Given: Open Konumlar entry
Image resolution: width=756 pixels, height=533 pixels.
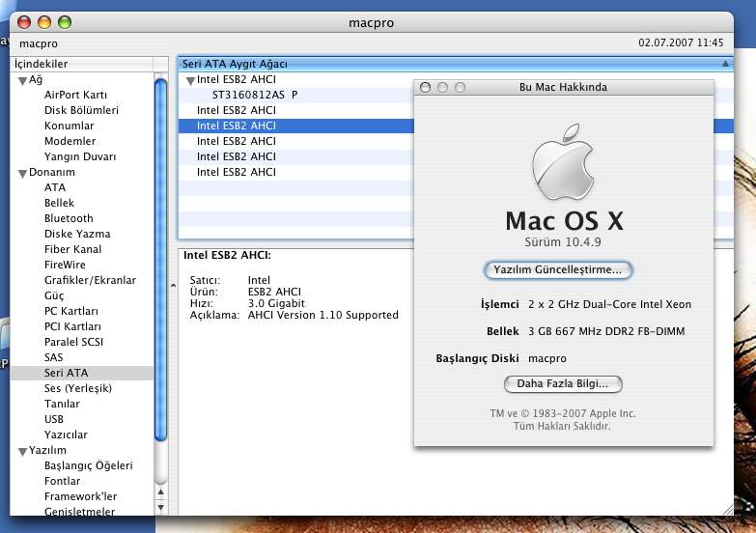Looking at the screenshot, I should pos(69,126).
